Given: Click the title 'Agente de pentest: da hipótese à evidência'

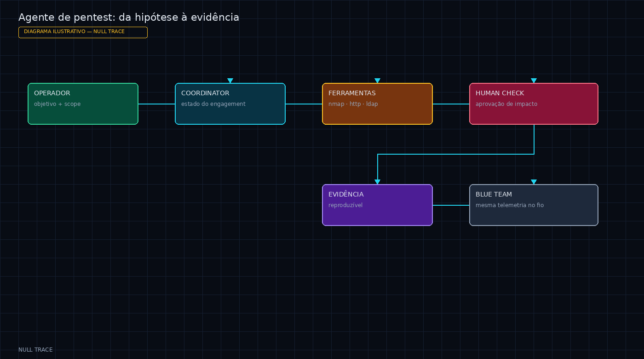Looking at the screenshot, I should [x=129, y=17].
